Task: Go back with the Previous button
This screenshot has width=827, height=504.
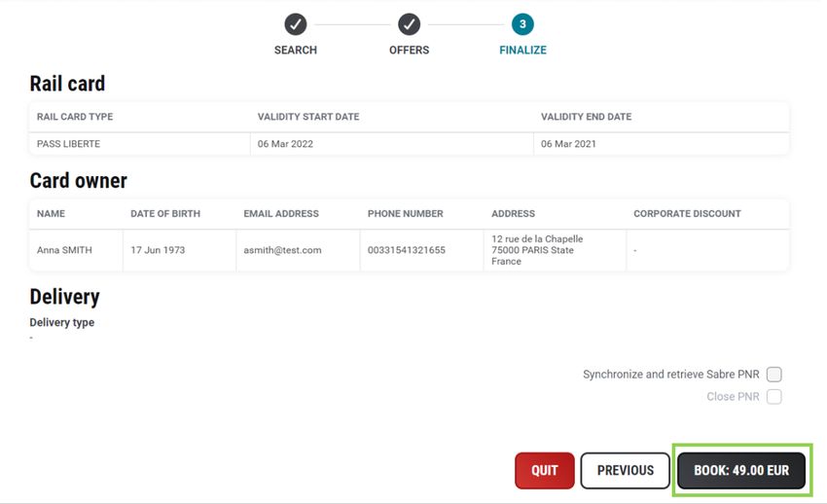Action: tap(625, 470)
